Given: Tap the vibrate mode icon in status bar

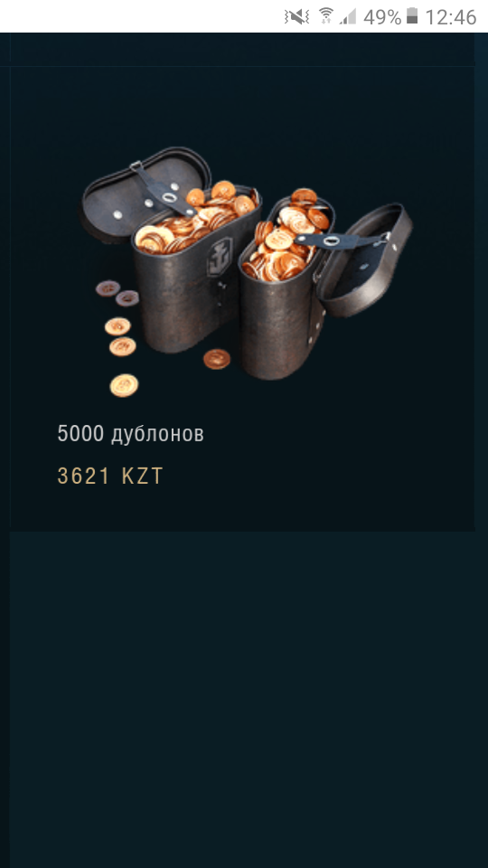Looking at the screenshot, I should coord(296,17).
